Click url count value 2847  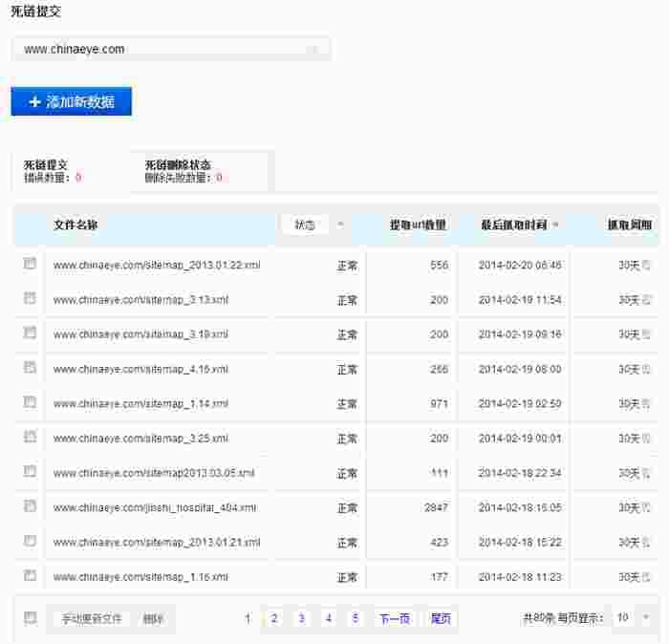coord(436,507)
